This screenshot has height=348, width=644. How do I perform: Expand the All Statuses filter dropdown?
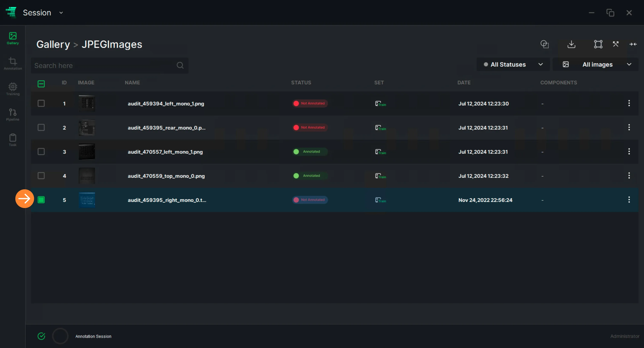[513, 64]
